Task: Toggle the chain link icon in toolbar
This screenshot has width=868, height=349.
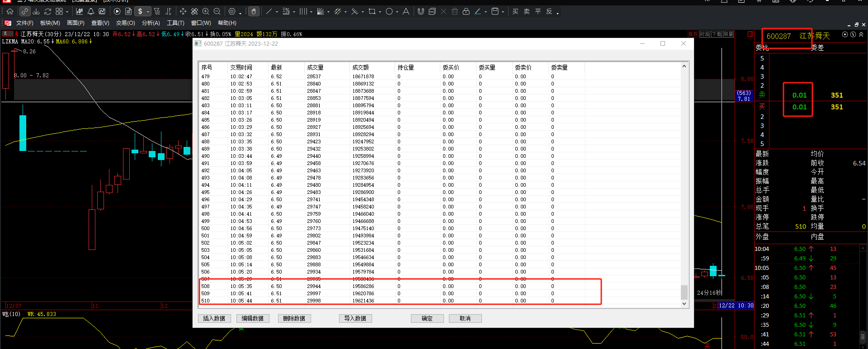Action: tap(25, 11)
